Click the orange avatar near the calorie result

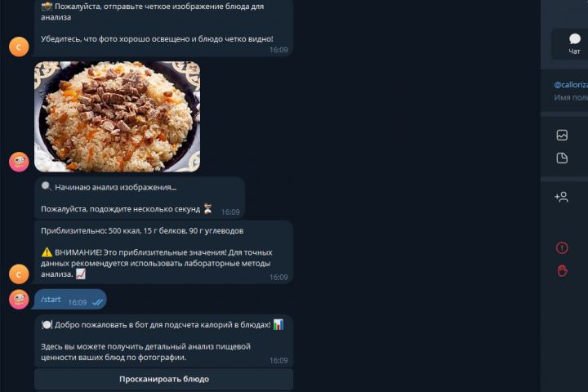[x=19, y=274]
